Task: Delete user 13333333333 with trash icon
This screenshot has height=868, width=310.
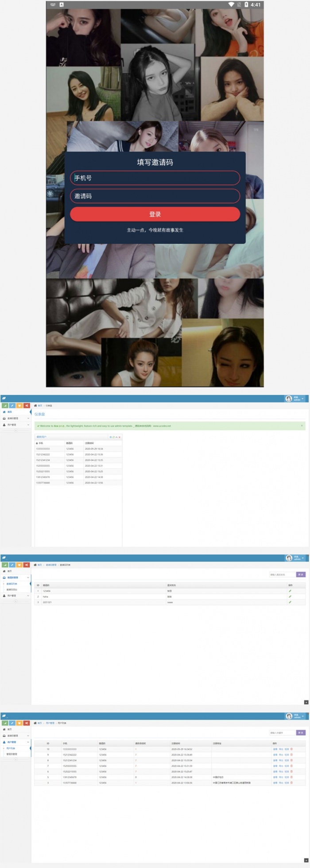Action: click(x=291, y=749)
